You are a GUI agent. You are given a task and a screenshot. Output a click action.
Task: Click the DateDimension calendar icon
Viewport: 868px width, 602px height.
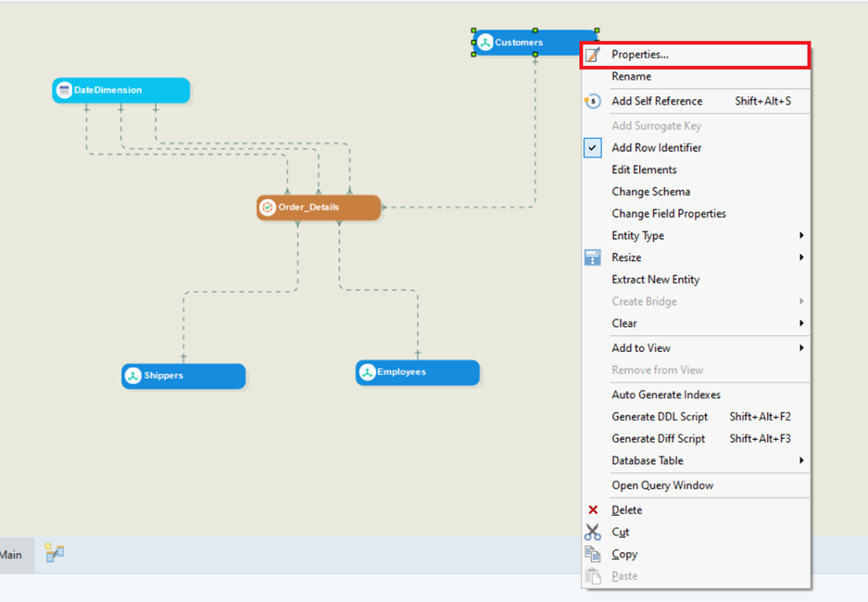click(64, 91)
